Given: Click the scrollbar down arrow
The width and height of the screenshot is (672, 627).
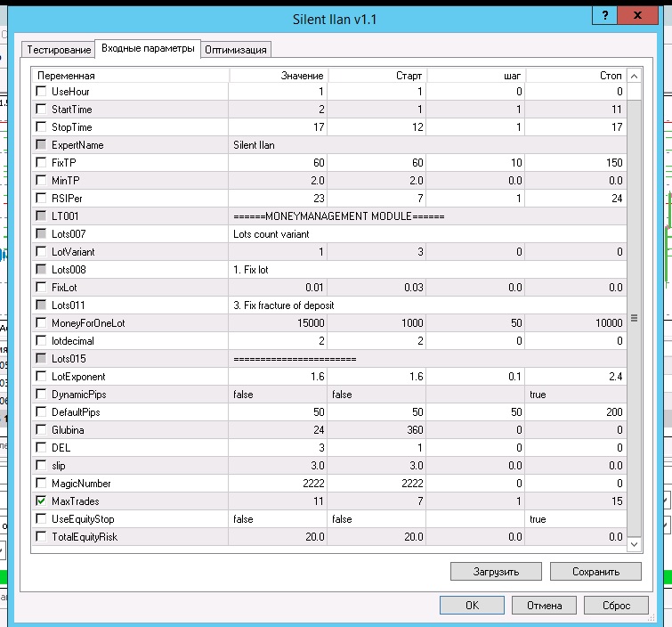Looking at the screenshot, I should point(635,544).
